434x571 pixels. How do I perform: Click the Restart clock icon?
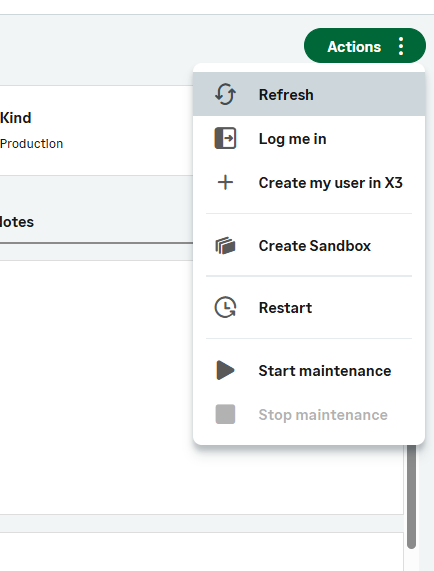point(225,307)
